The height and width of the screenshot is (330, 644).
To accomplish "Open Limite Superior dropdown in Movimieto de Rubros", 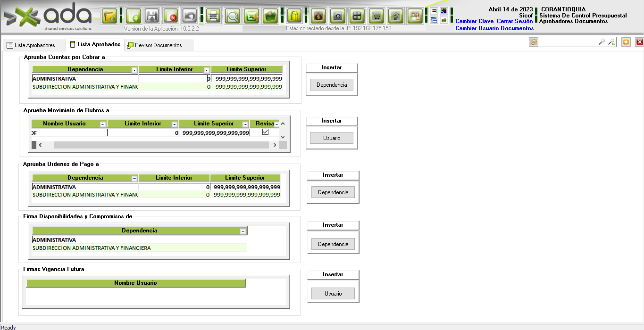I will click(245, 124).
